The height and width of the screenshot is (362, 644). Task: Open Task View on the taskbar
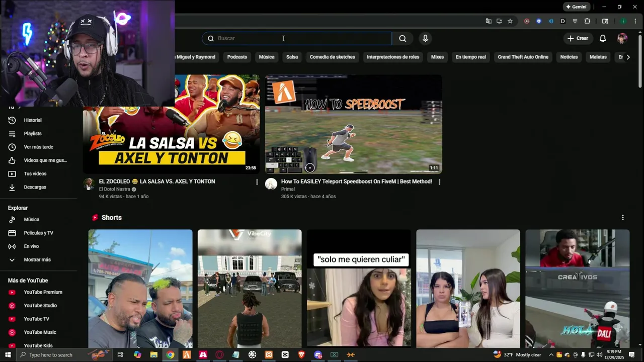120,355
